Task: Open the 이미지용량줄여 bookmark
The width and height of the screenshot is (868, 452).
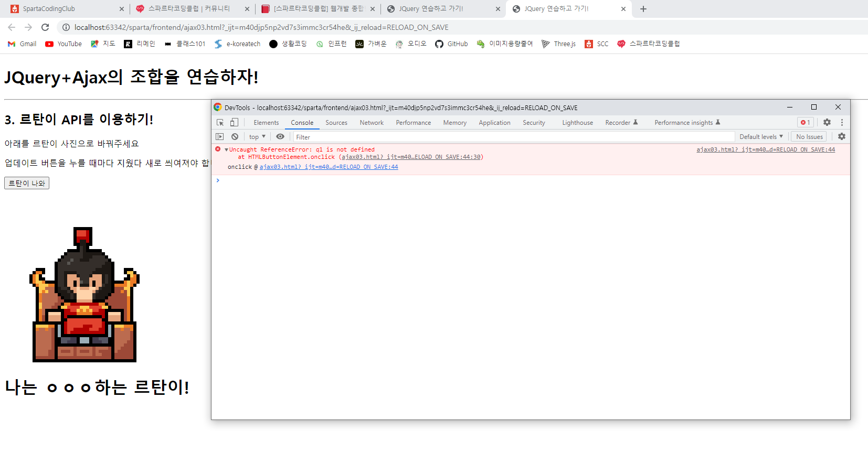Action: pyautogui.click(x=505, y=44)
